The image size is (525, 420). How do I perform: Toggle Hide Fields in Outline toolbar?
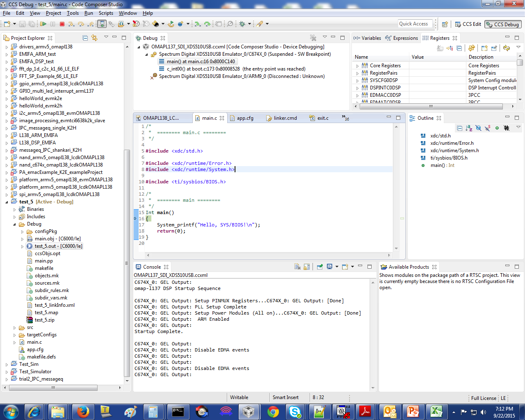click(x=478, y=128)
